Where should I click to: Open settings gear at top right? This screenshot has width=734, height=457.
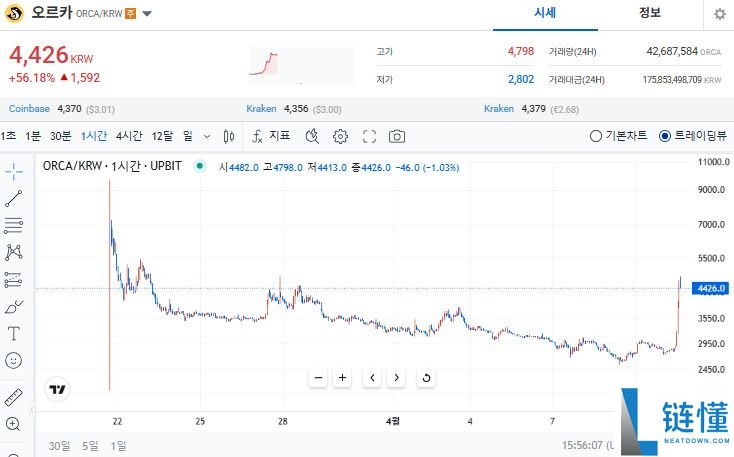(719, 14)
